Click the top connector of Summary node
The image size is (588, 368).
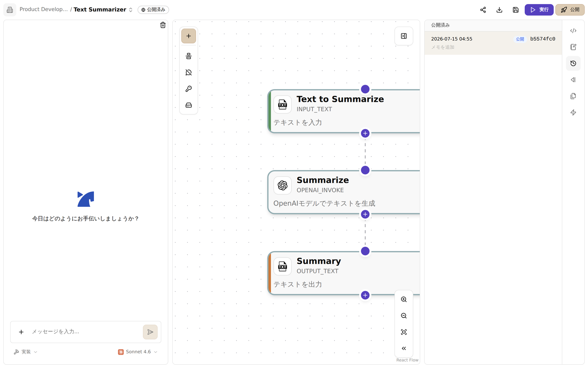365,251
